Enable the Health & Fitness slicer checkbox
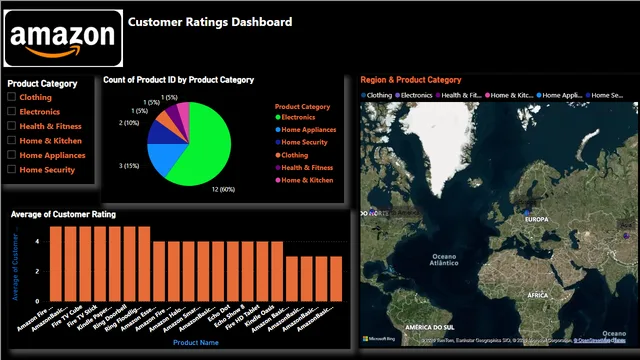The image size is (640, 360). click(11, 126)
